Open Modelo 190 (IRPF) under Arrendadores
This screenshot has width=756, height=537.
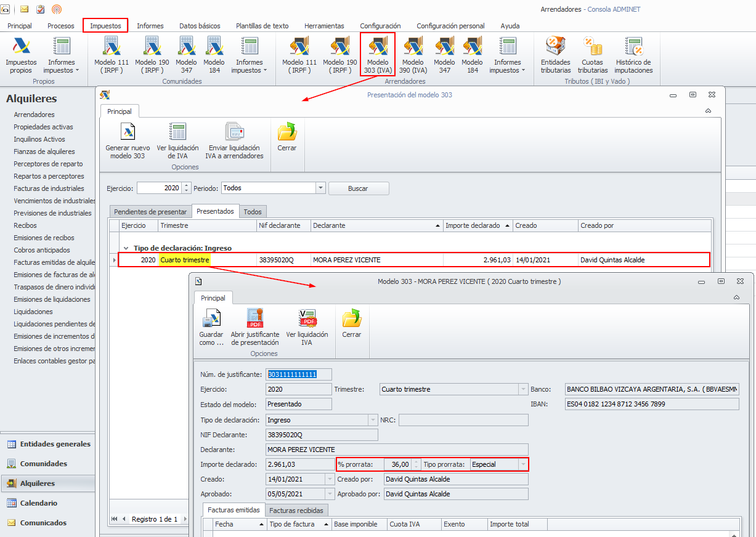pyautogui.click(x=340, y=55)
